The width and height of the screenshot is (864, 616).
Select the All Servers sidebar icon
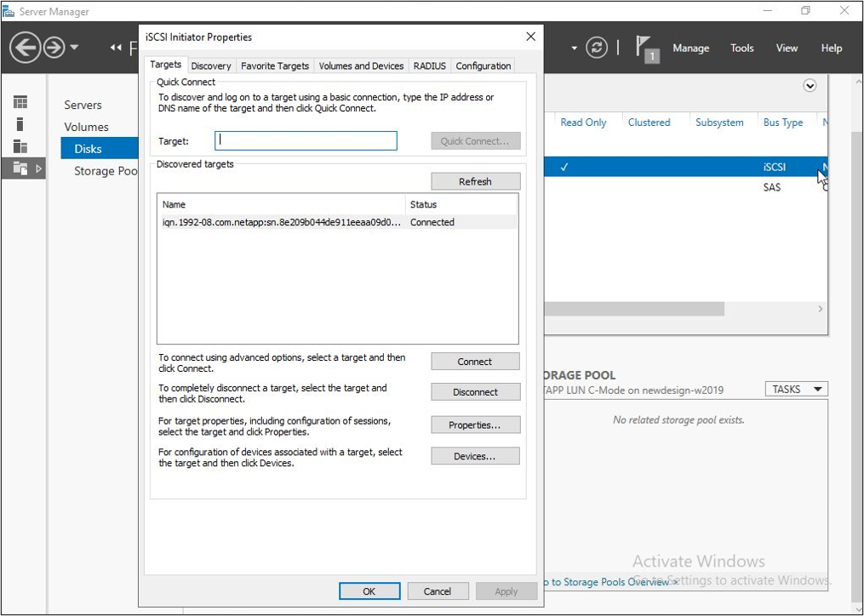(20, 146)
